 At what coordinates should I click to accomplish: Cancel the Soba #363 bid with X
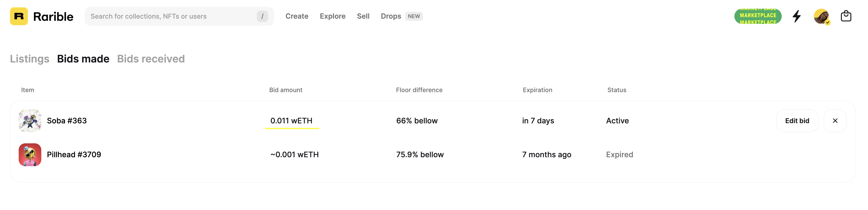point(835,120)
